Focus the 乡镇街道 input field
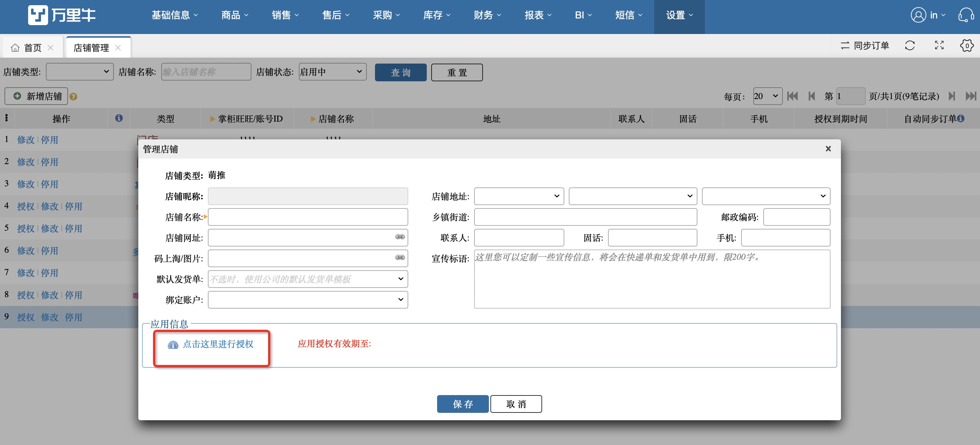Image resolution: width=980 pixels, height=445 pixels. point(585,217)
